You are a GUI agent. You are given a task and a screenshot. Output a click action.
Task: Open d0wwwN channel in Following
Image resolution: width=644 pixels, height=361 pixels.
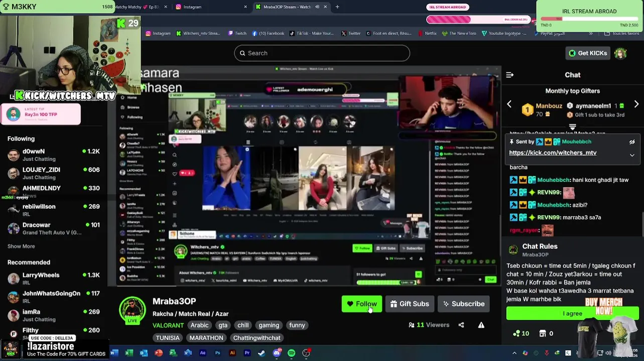click(53, 155)
